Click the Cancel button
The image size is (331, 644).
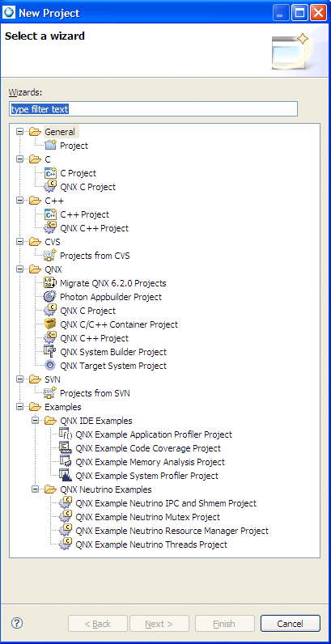[x=291, y=624]
